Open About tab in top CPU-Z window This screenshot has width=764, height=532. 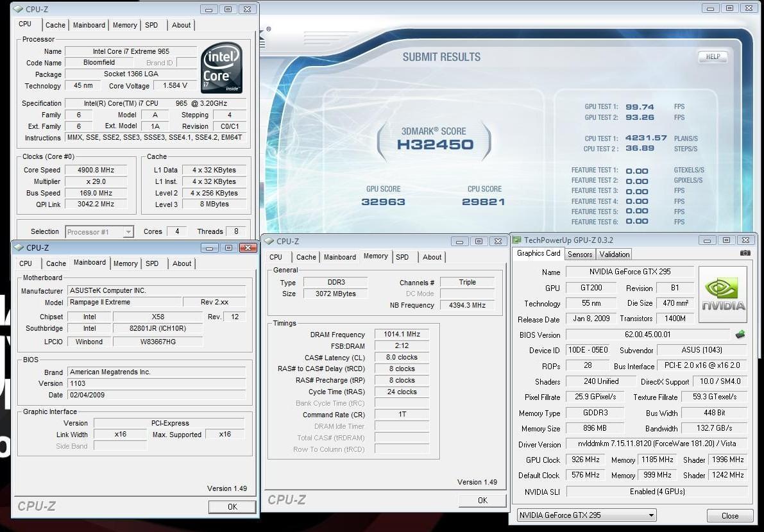tap(182, 25)
